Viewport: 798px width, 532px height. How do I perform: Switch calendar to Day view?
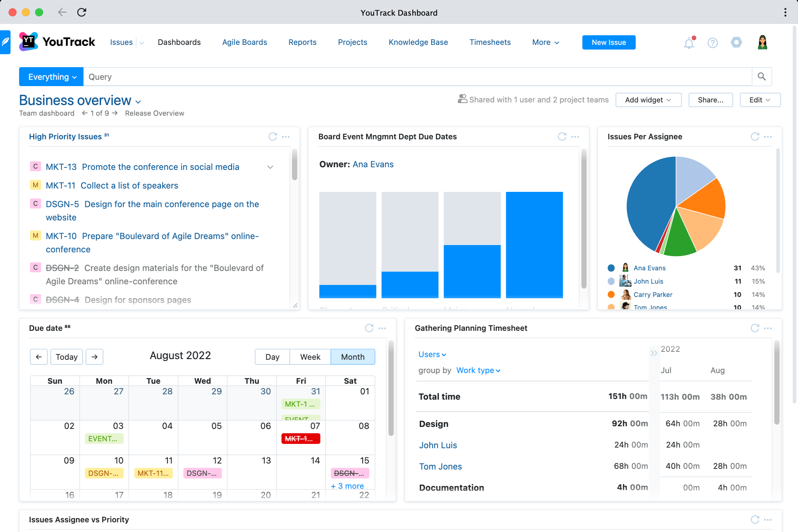(272, 357)
